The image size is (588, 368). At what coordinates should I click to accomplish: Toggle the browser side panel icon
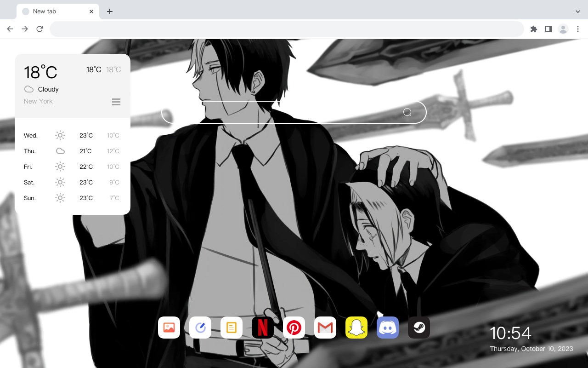coord(548,29)
